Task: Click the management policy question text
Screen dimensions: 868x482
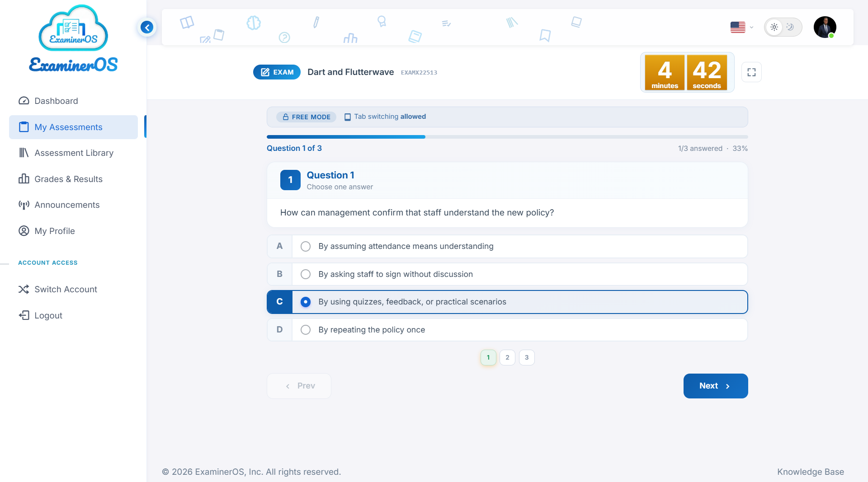Action: [417, 213]
